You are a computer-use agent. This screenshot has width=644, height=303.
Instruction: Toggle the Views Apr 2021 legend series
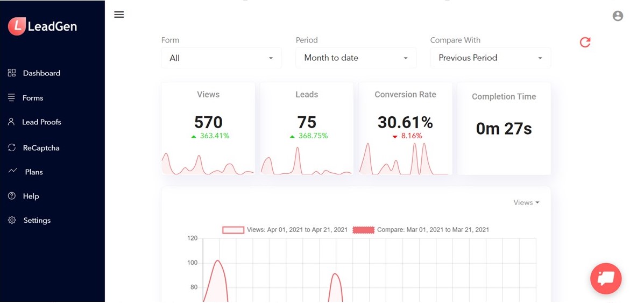285,230
